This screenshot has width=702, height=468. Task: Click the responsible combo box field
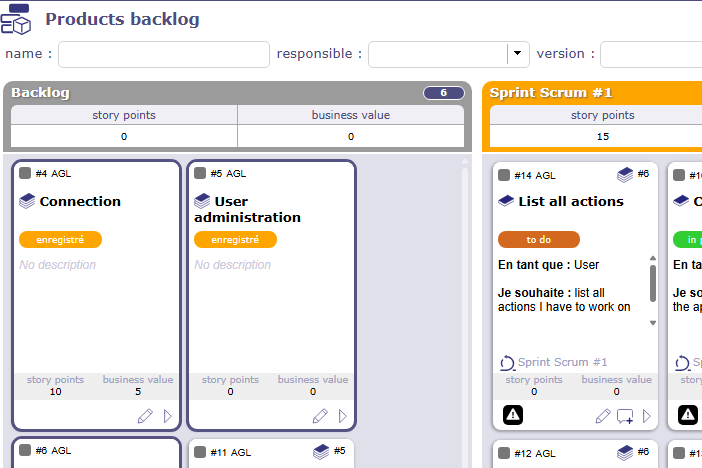[x=438, y=54]
